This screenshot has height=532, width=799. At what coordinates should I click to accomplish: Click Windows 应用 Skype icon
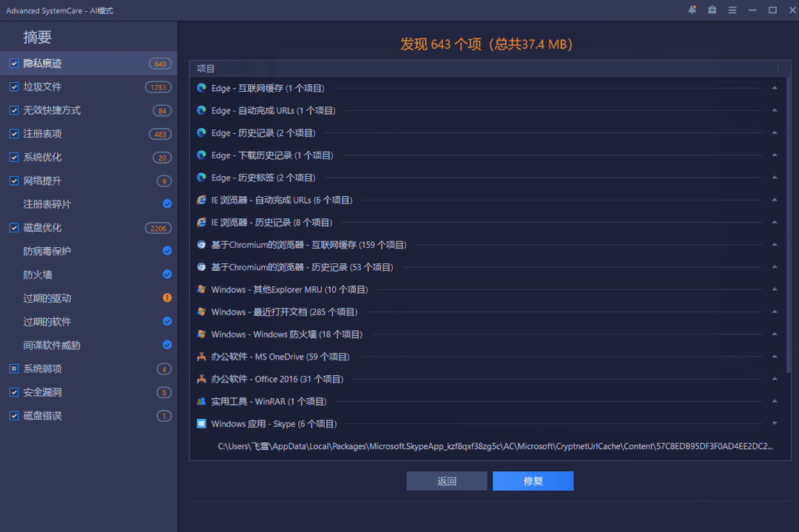pos(202,424)
